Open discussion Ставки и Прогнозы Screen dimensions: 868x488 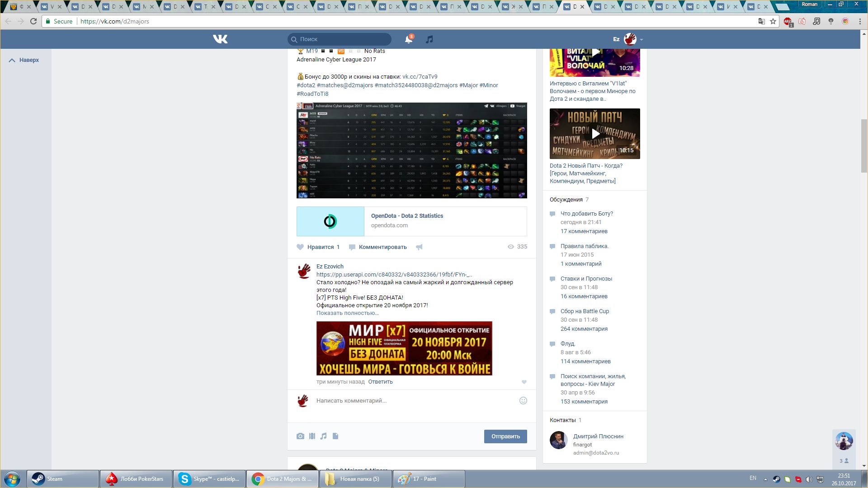click(586, 278)
